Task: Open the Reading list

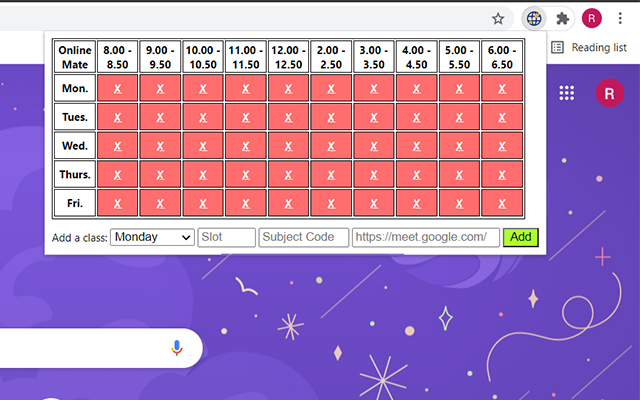Action: [x=589, y=47]
